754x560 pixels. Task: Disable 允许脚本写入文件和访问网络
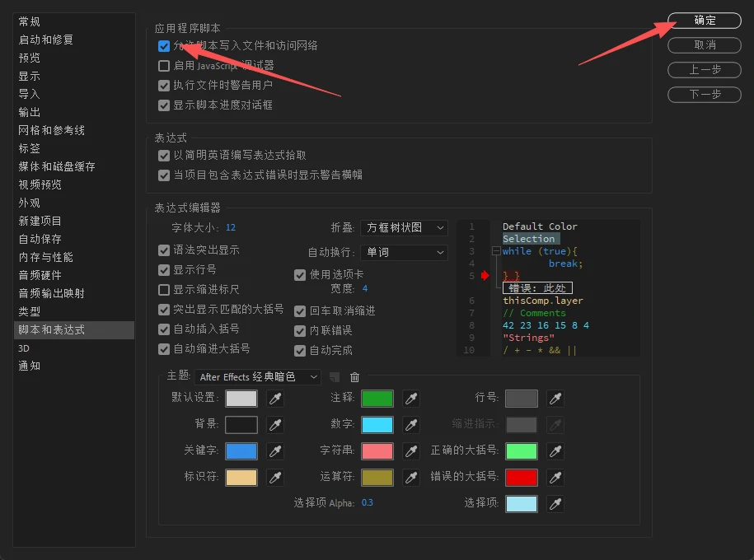click(x=164, y=46)
